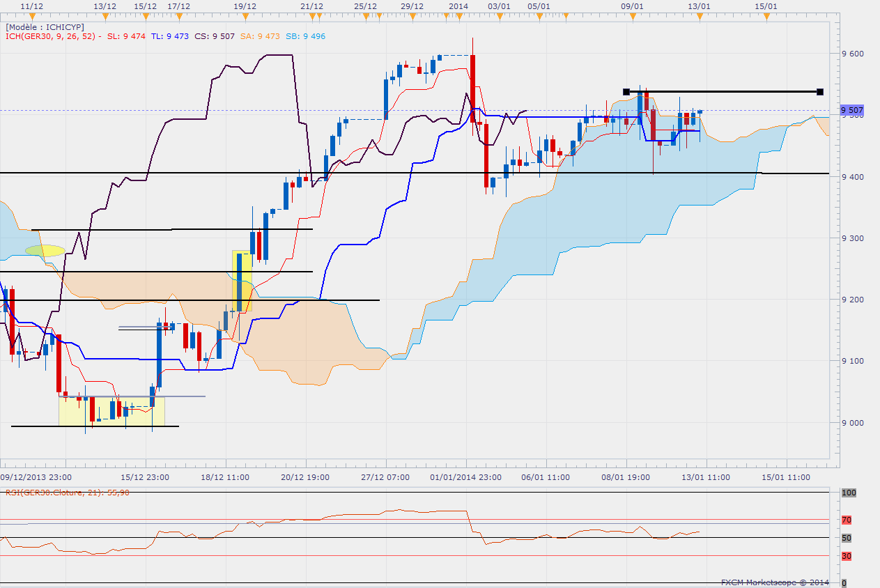Click the [Modèle : ICHICYP] template label

point(45,26)
